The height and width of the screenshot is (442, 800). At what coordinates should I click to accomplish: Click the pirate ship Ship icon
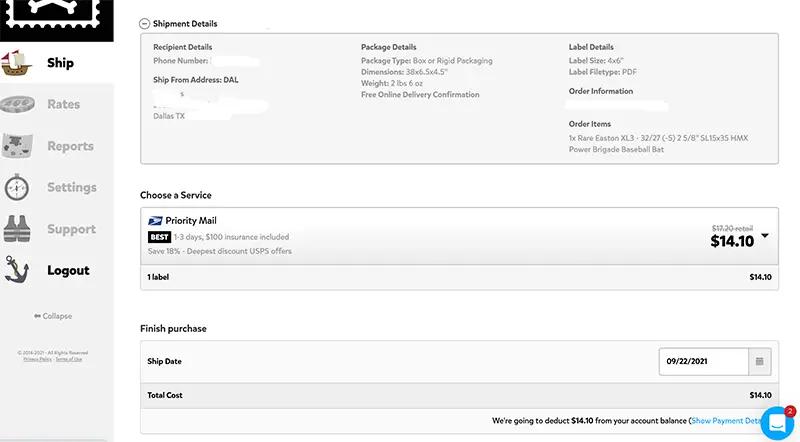pos(16,62)
